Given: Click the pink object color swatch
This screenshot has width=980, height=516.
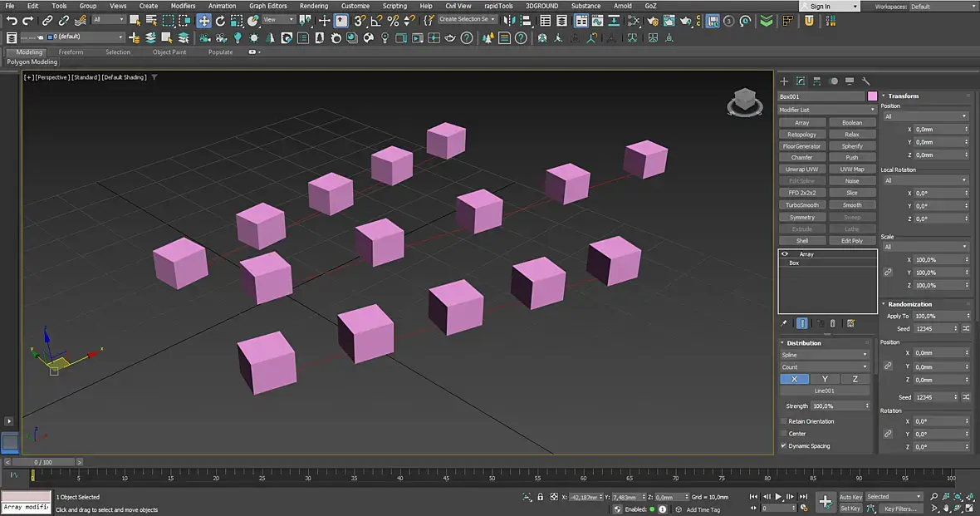Looking at the screenshot, I should tap(872, 96).
